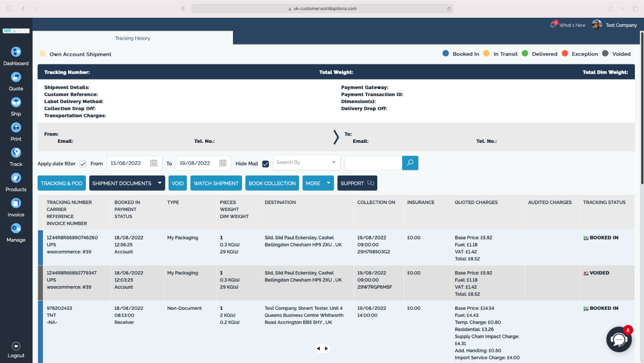Expand the Search By dropdown
This screenshot has height=363, width=644.
(306, 162)
